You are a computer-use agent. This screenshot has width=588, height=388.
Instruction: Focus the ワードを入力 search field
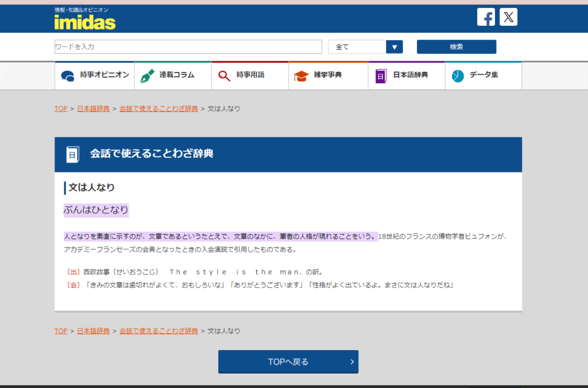(x=188, y=47)
